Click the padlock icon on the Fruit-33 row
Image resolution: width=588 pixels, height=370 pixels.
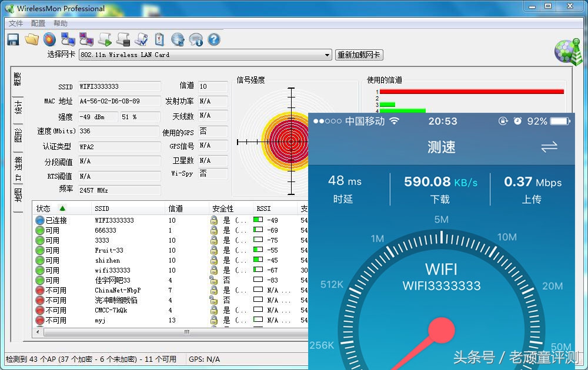(212, 250)
